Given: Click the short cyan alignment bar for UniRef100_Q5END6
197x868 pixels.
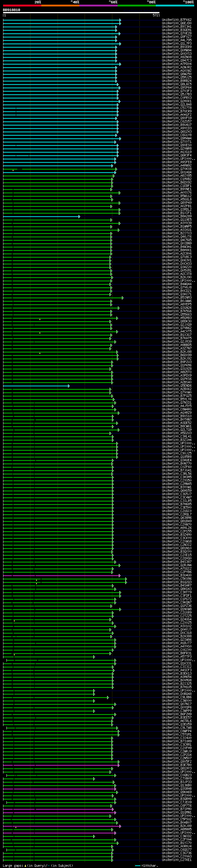Looking at the screenshot, I should [x=36, y=386].
